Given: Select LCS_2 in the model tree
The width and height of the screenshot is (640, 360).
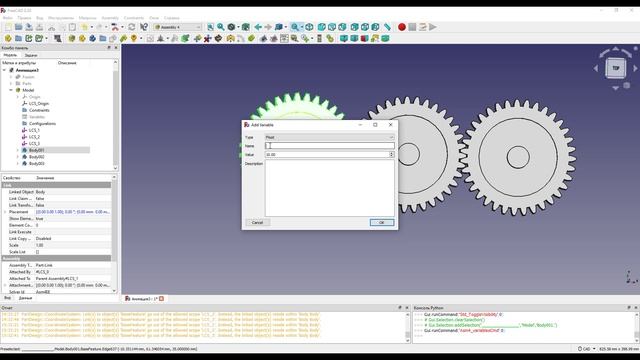Looking at the screenshot, I should [x=34, y=137].
